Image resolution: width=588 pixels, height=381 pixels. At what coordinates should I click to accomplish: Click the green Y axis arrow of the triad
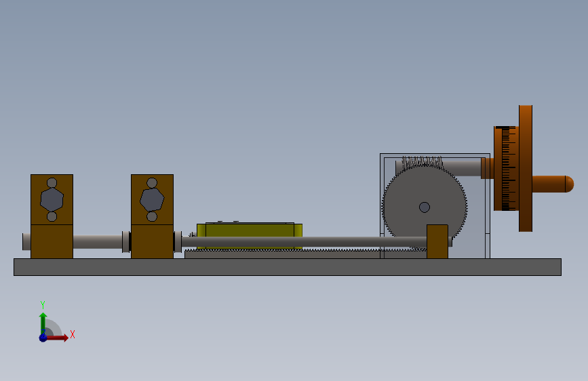(x=43, y=323)
